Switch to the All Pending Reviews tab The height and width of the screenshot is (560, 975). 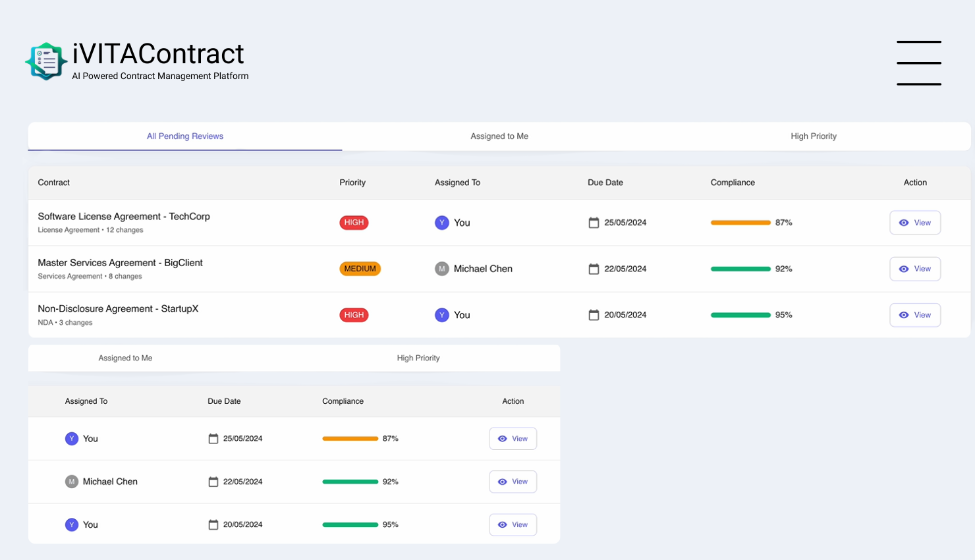pyautogui.click(x=185, y=136)
